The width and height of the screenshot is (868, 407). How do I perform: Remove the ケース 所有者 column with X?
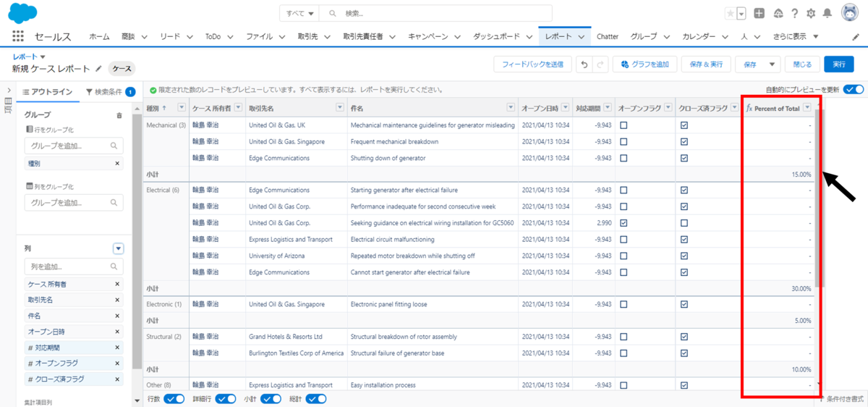click(117, 284)
